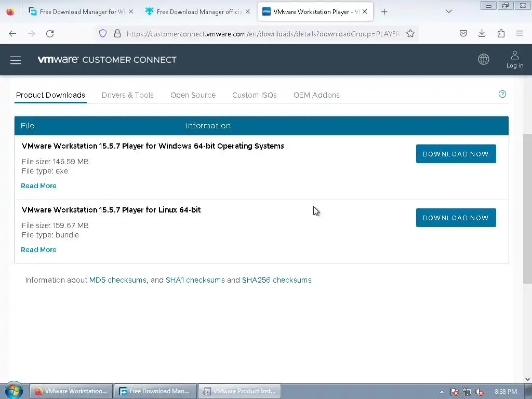Open the SHA1 checksums link
532x399 pixels.
click(x=195, y=280)
